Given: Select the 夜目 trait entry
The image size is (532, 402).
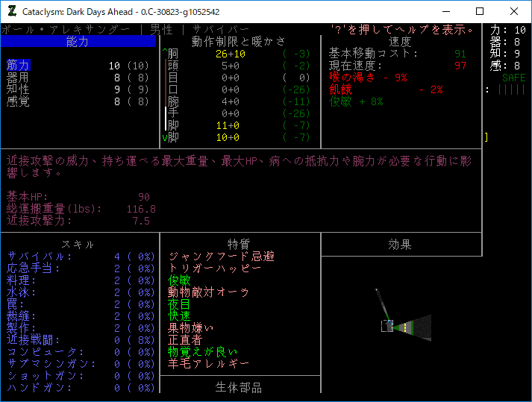Looking at the screenshot, I should click(x=181, y=304).
